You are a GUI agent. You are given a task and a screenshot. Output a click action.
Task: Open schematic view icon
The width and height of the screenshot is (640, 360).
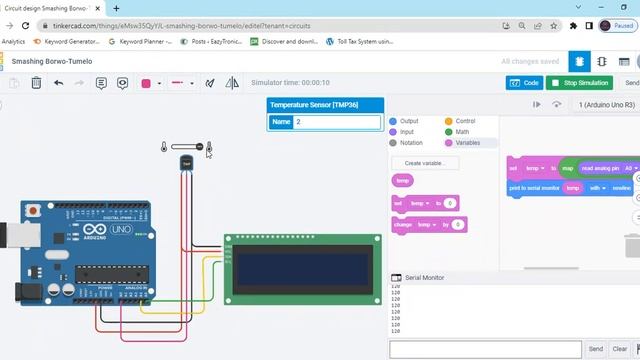(x=602, y=62)
